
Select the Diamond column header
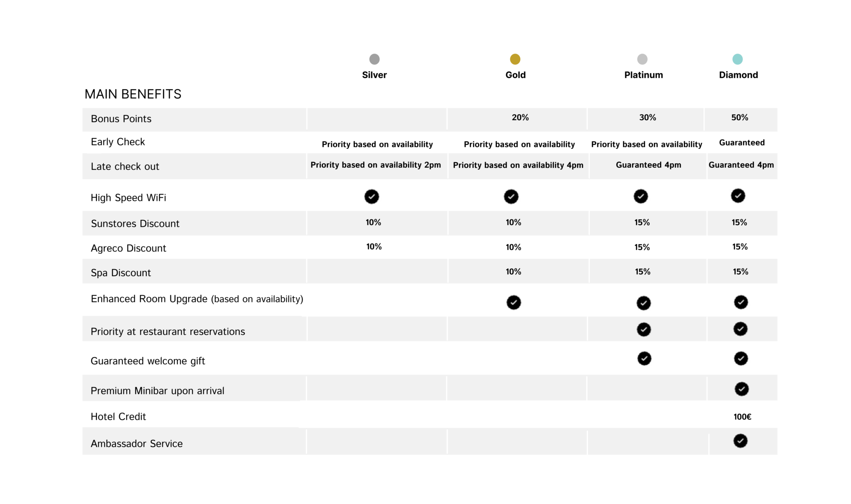pos(738,75)
